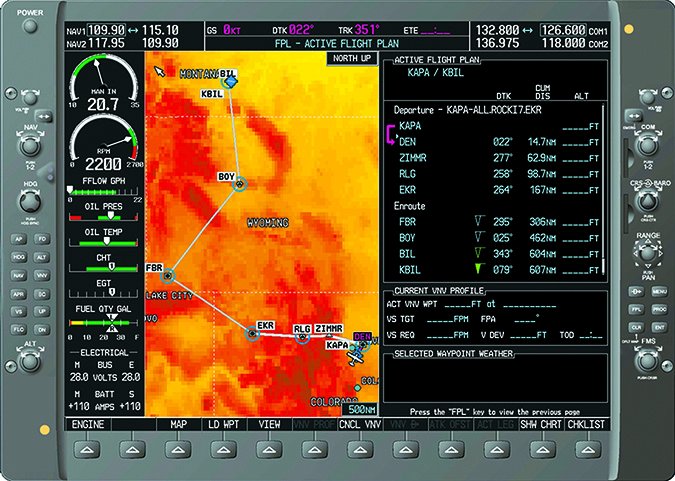Viewport: 675px width, 481px height.
Task: Click the ZIMMR row in flight plan
Action: 495,158
